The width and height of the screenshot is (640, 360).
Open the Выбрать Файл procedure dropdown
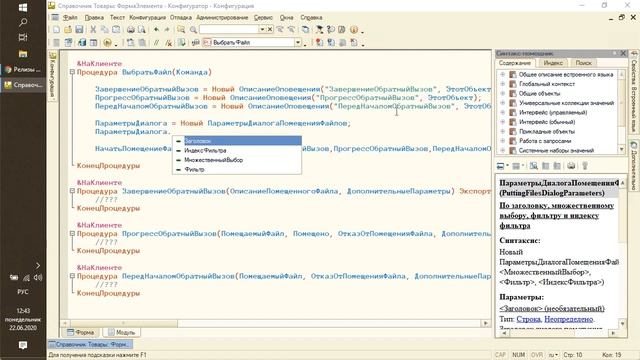[x=298, y=42]
